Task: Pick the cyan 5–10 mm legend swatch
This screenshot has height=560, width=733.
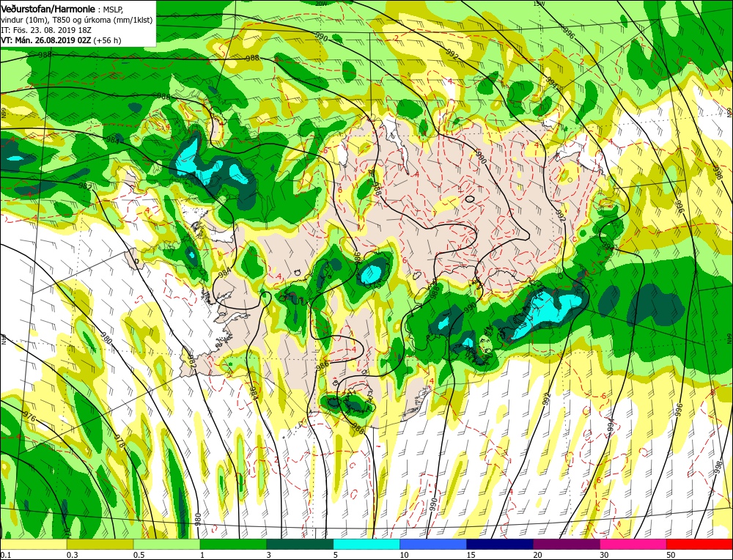Action: (x=366, y=544)
